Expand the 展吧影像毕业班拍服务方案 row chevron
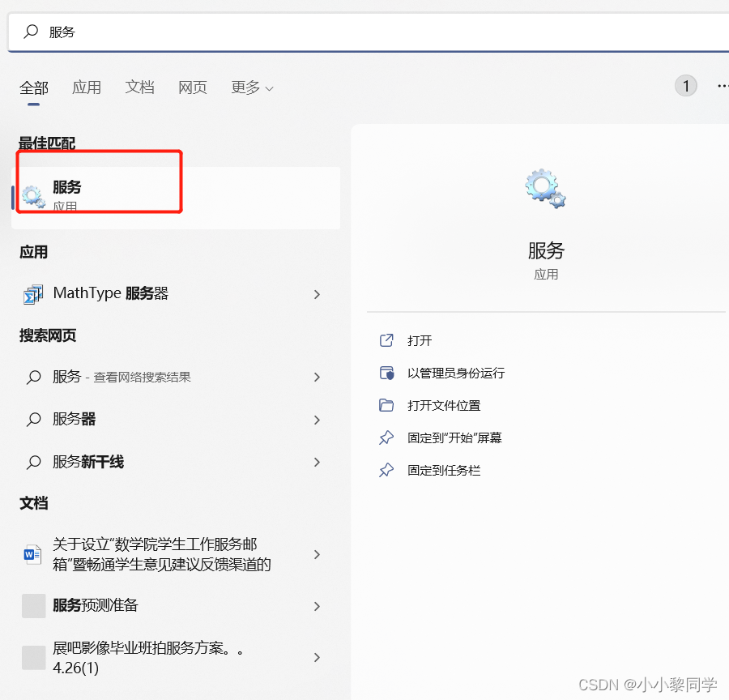The height and width of the screenshot is (700, 729). 317,657
